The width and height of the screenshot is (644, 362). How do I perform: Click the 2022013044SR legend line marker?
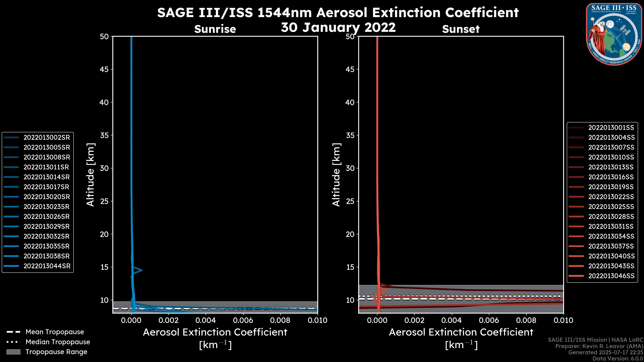tap(11, 266)
